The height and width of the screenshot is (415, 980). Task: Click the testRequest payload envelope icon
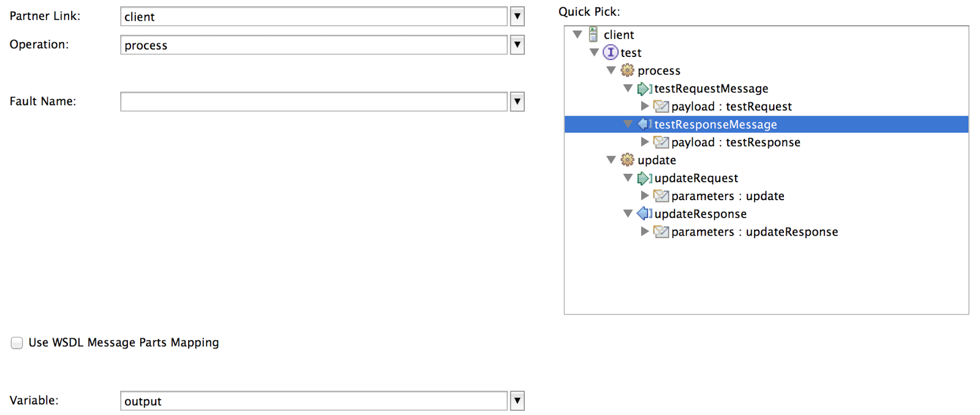[661, 107]
